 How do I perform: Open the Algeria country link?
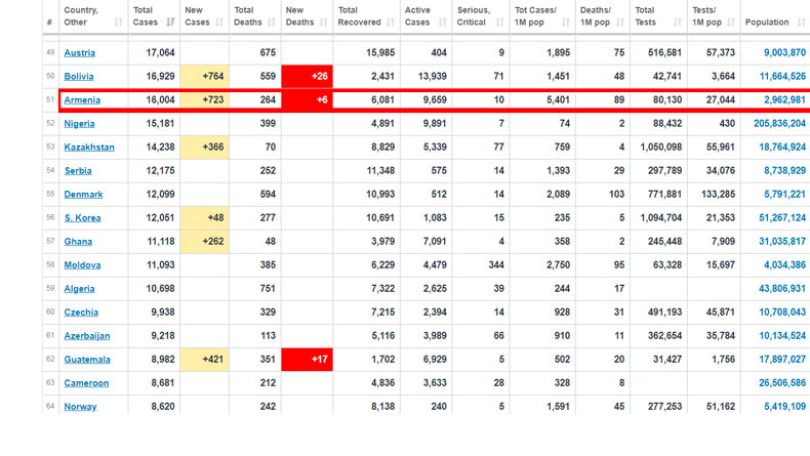coord(80,289)
